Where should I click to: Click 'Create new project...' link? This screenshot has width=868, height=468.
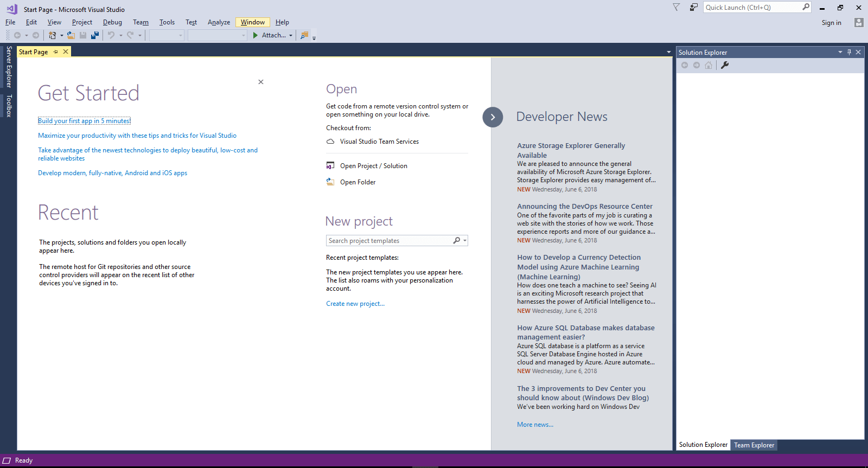355,304
